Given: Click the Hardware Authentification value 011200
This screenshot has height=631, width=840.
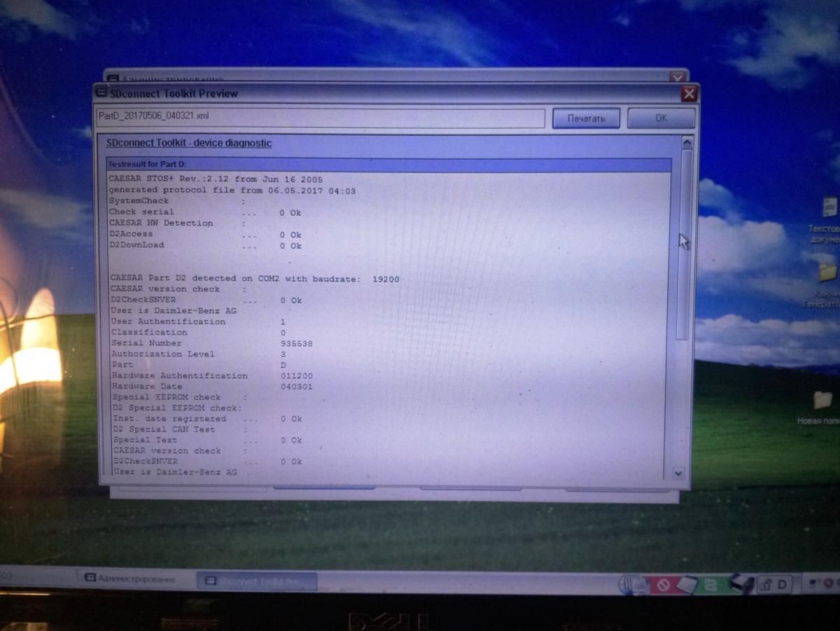Looking at the screenshot, I should click(297, 376).
